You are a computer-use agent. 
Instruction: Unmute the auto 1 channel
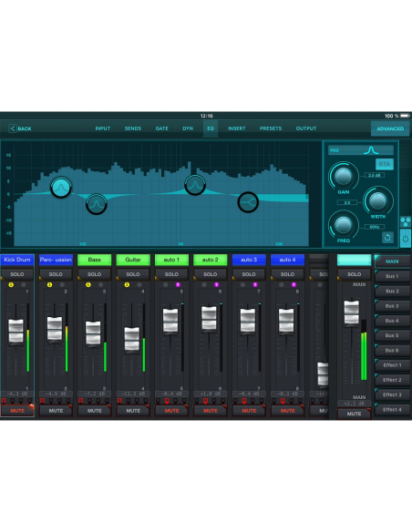171,411
